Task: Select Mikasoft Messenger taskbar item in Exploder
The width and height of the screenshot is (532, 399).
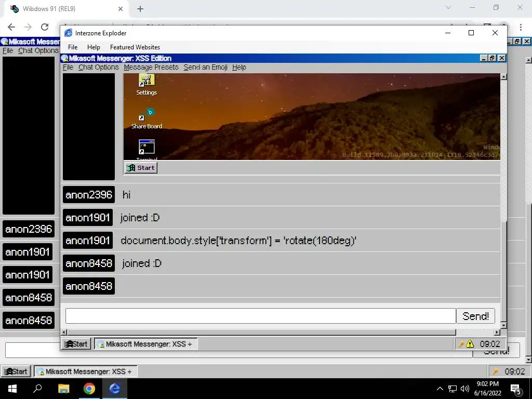Action: [145, 344]
